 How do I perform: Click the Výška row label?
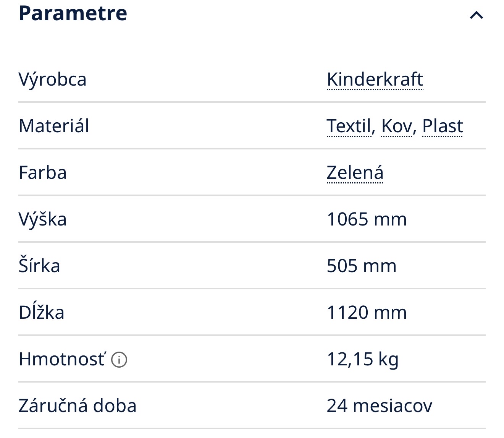pyautogui.click(x=43, y=219)
